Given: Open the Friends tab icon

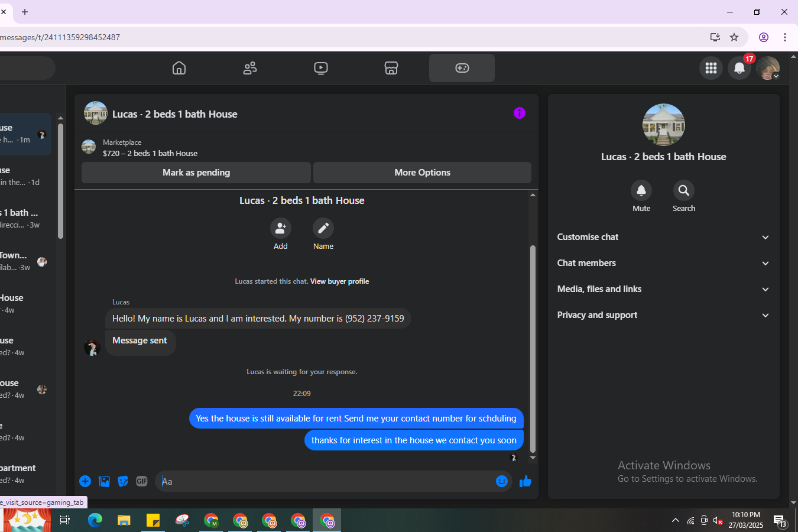Looking at the screenshot, I should click(x=250, y=68).
